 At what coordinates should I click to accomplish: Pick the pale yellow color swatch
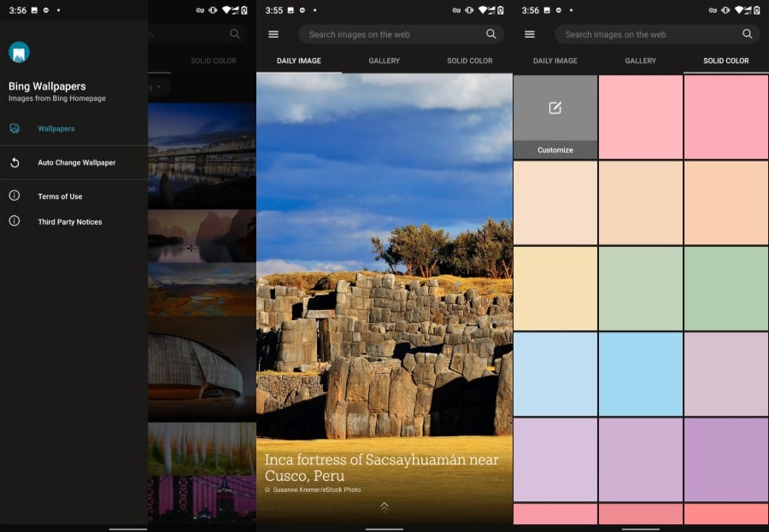point(555,289)
